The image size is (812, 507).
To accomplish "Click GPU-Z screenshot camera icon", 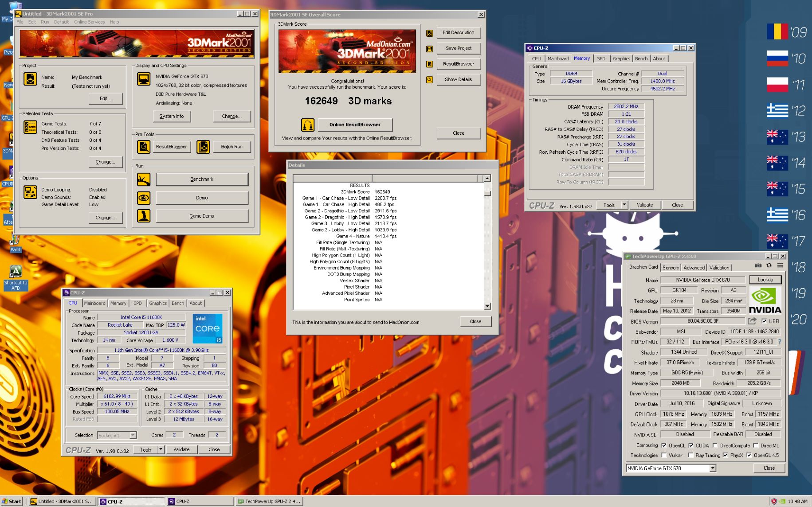I will (758, 265).
